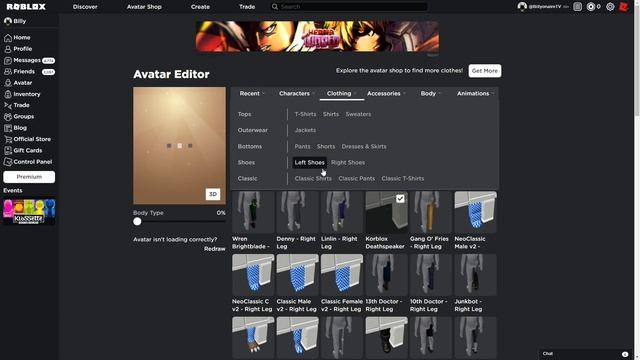Open the Chat bar
The image size is (640, 360).
(585, 354)
